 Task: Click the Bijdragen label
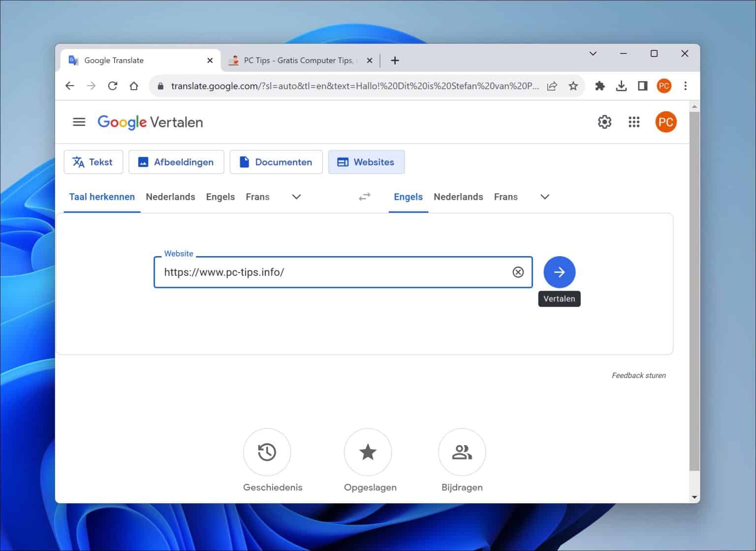coord(462,487)
